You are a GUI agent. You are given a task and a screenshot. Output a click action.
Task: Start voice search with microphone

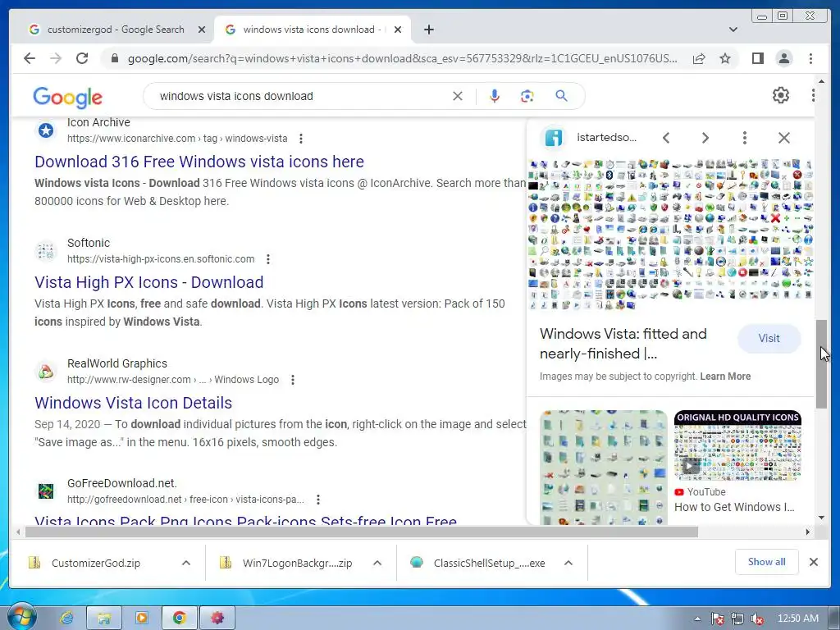(x=495, y=96)
